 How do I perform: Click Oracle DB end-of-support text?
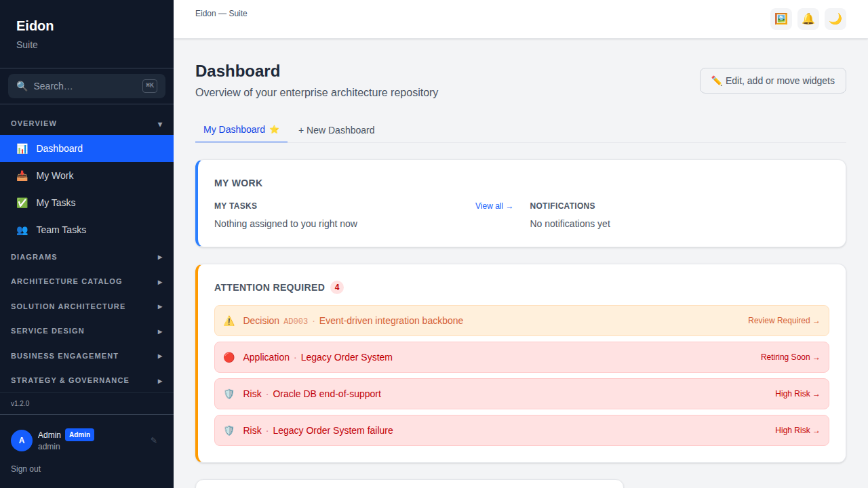tap(327, 394)
